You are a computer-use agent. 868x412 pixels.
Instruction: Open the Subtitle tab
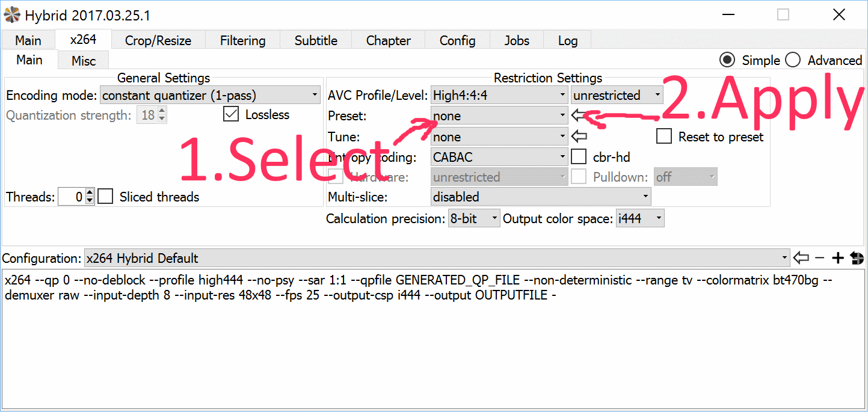pos(316,40)
